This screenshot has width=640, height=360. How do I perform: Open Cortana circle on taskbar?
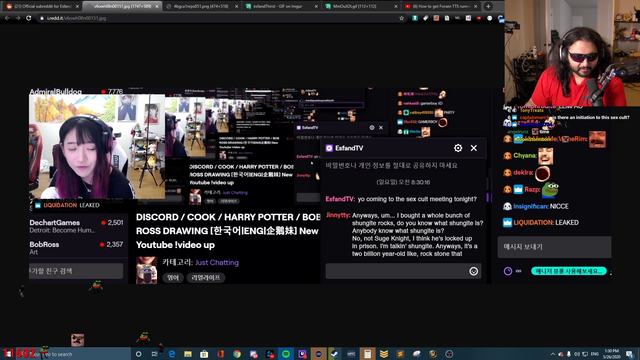(138, 354)
